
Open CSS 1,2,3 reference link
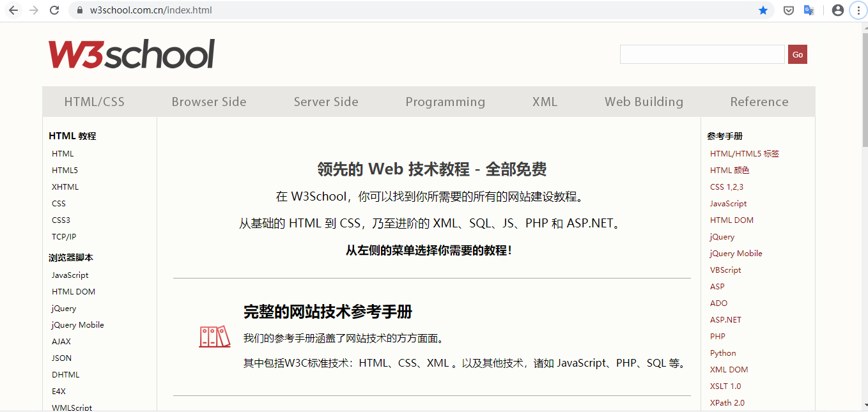727,187
